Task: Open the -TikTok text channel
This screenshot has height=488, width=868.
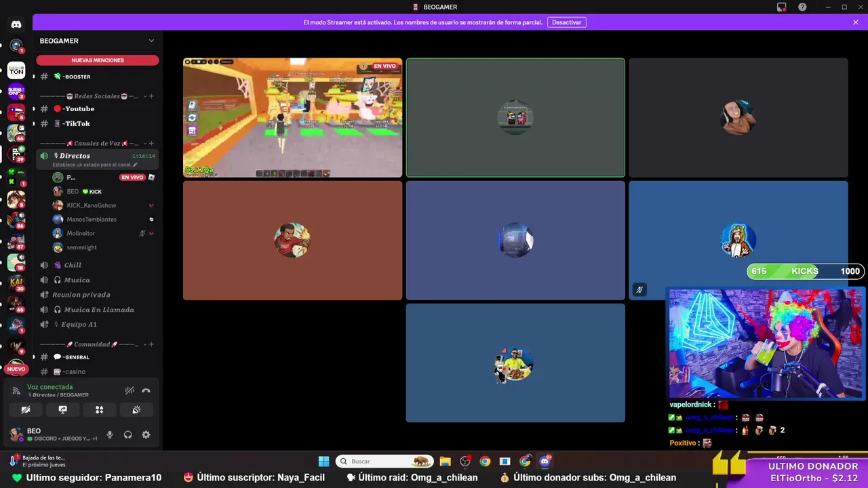Action: tap(98, 123)
